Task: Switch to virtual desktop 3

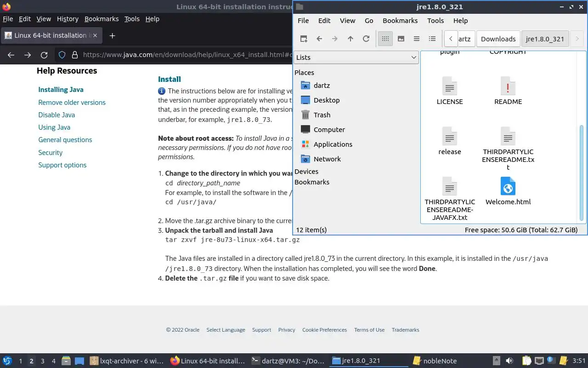Action: [x=43, y=361]
